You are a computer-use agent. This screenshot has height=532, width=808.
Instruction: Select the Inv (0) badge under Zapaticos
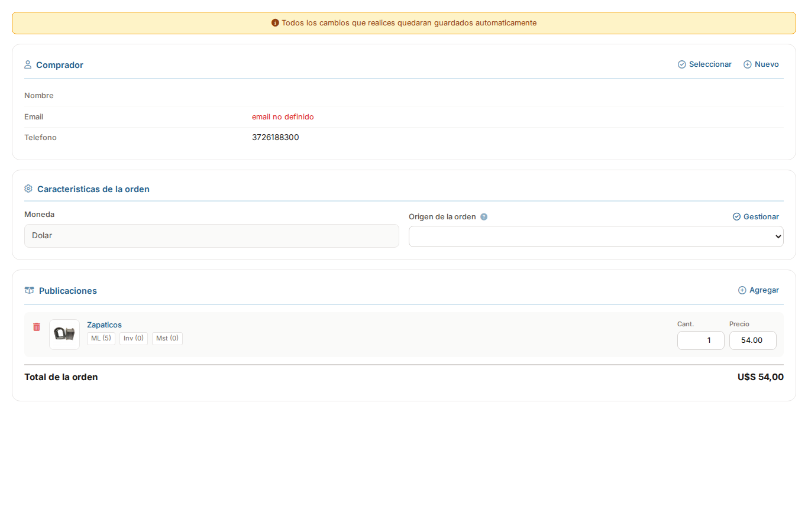(133, 338)
